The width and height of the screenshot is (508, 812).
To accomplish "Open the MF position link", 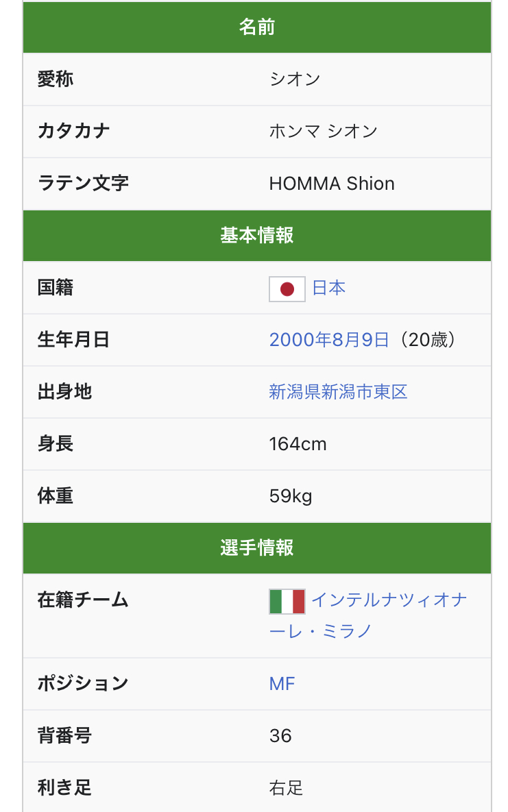I will click(x=282, y=683).
